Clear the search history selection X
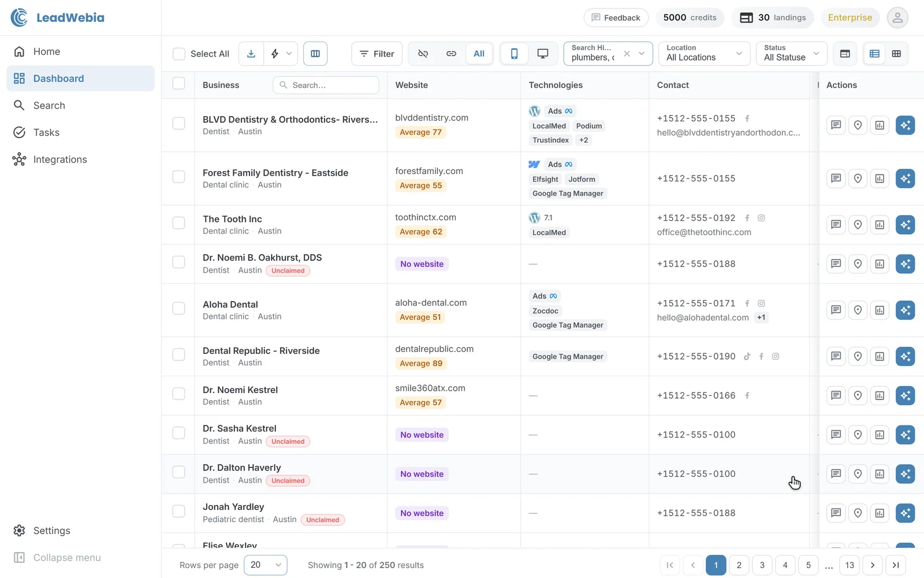 coord(627,54)
